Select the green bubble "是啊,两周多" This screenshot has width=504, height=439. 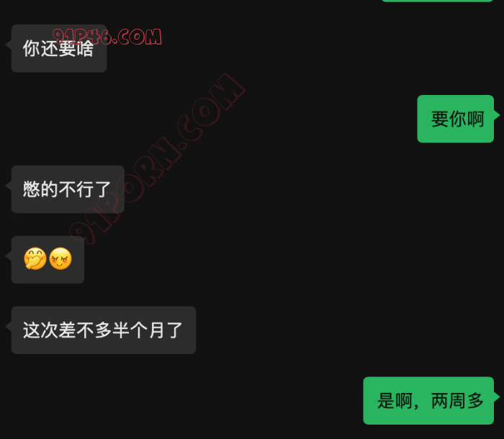pos(428,401)
